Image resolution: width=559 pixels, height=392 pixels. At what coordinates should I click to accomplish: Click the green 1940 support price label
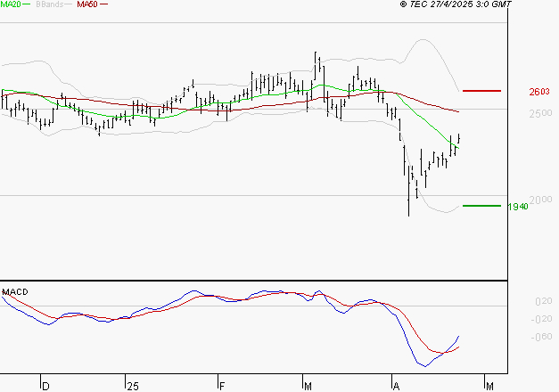518,207
